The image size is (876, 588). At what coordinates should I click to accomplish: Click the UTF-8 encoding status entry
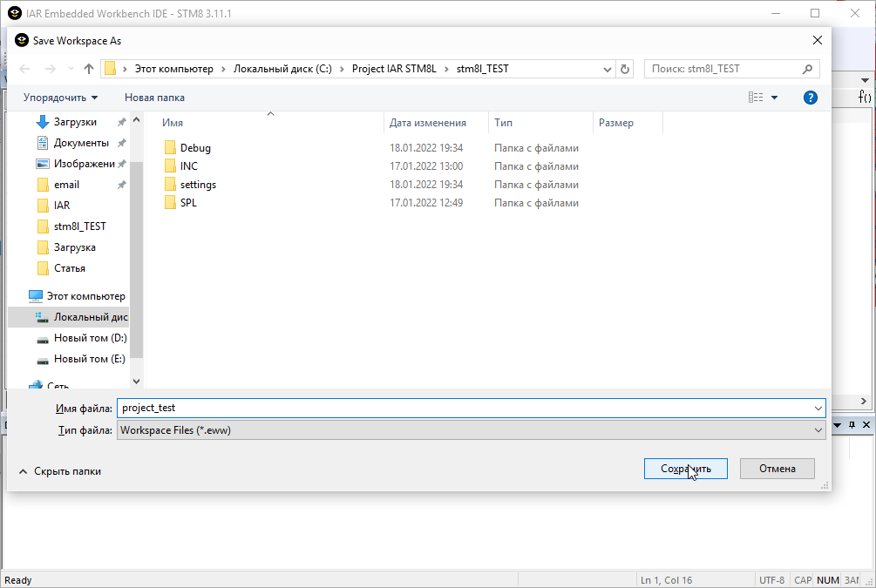(771, 580)
